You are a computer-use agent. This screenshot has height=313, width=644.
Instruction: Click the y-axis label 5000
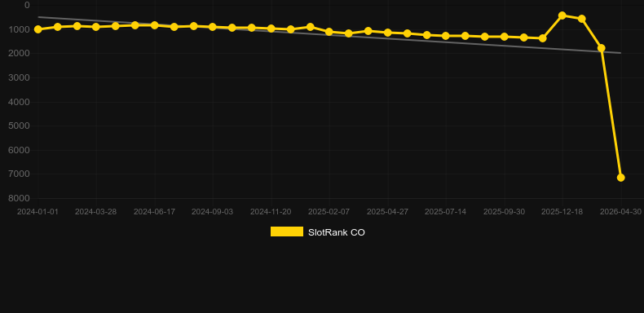pos(20,126)
